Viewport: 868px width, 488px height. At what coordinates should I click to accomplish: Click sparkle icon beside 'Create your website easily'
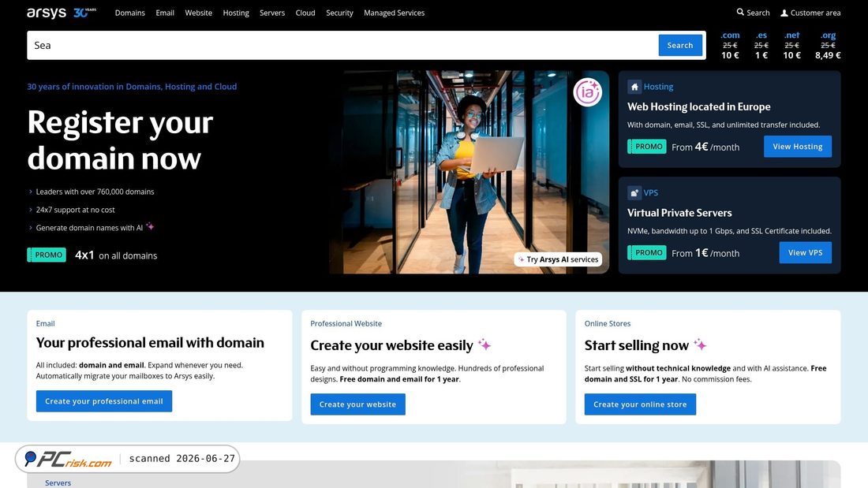click(x=485, y=345)
